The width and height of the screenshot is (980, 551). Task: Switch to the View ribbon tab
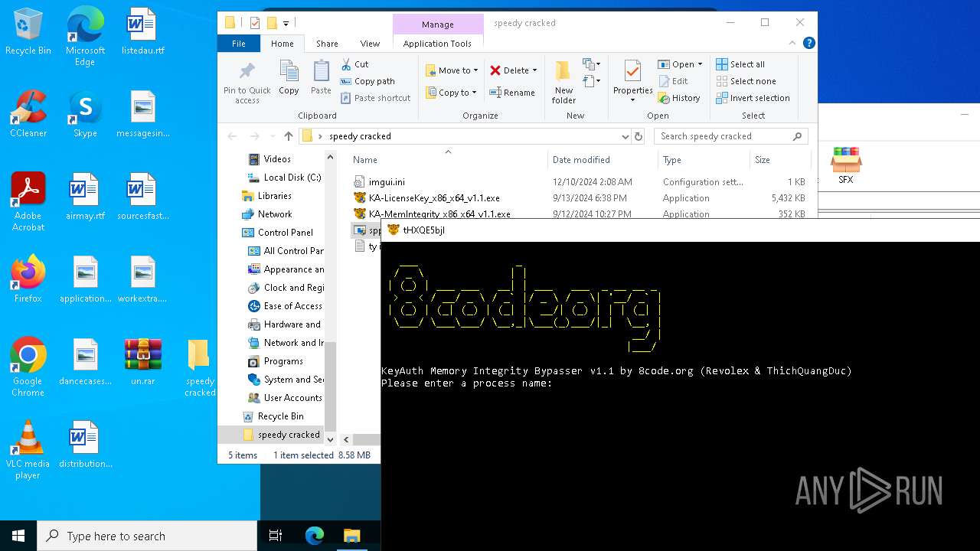[370, 44]
